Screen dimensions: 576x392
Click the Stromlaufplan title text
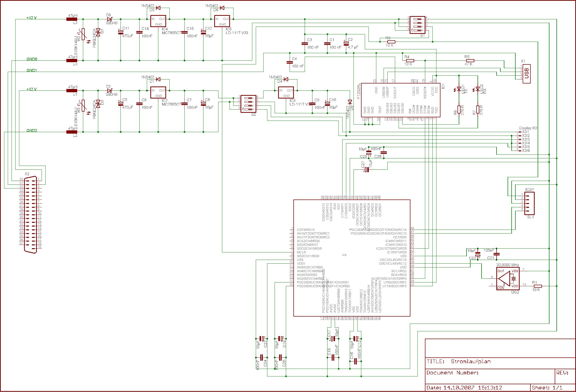click(471, 361)
